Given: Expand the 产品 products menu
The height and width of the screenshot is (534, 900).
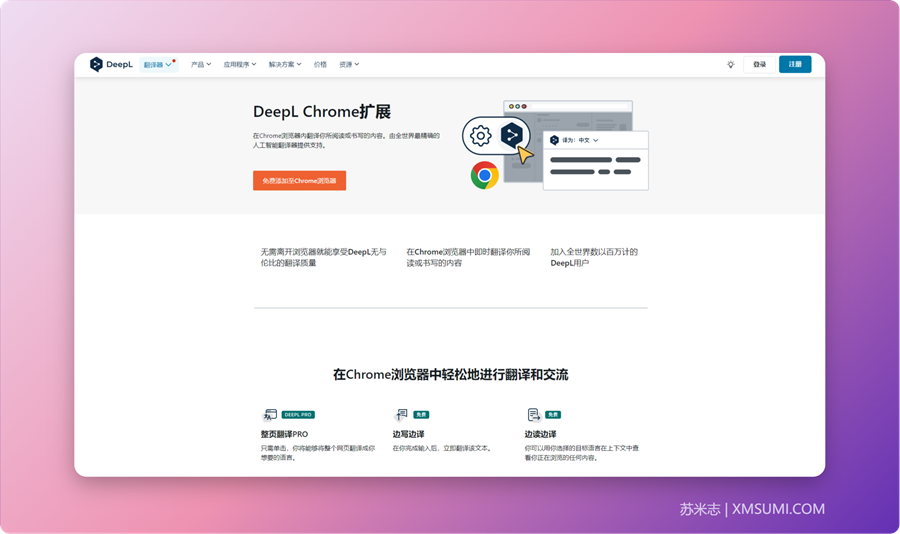Looking at the screenshot, I should point(200,64).
